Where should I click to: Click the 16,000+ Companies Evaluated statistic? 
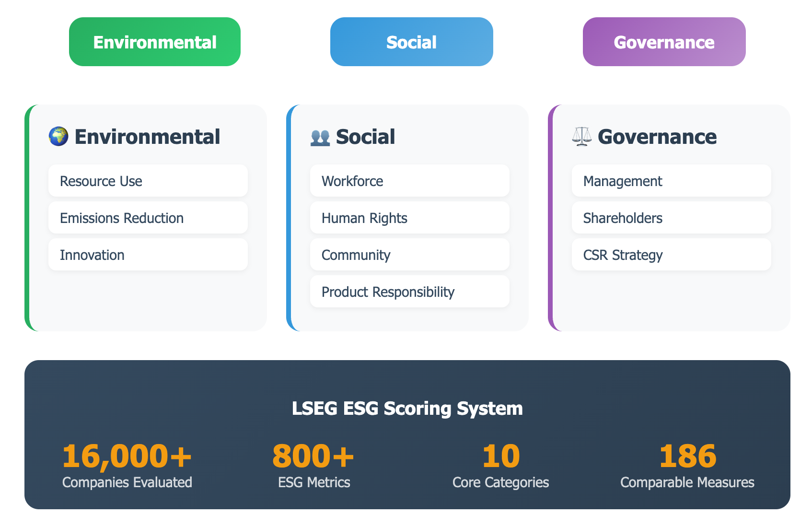[127, 465]
